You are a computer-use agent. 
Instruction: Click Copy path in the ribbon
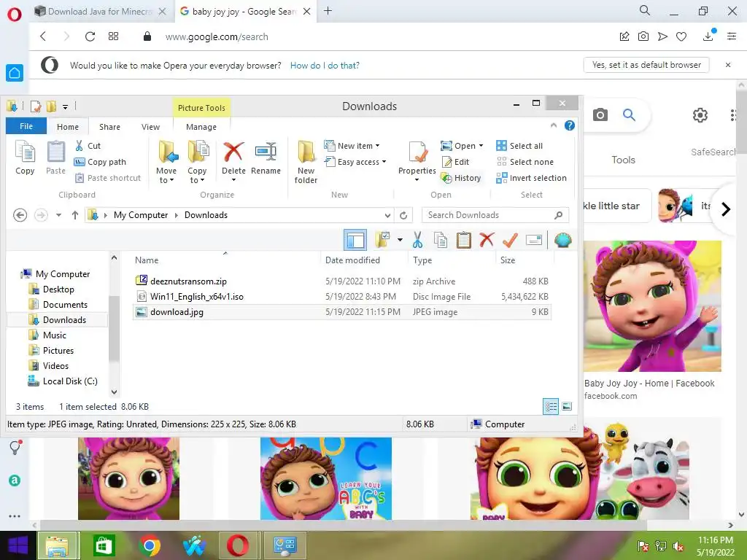tap(100, 162)
